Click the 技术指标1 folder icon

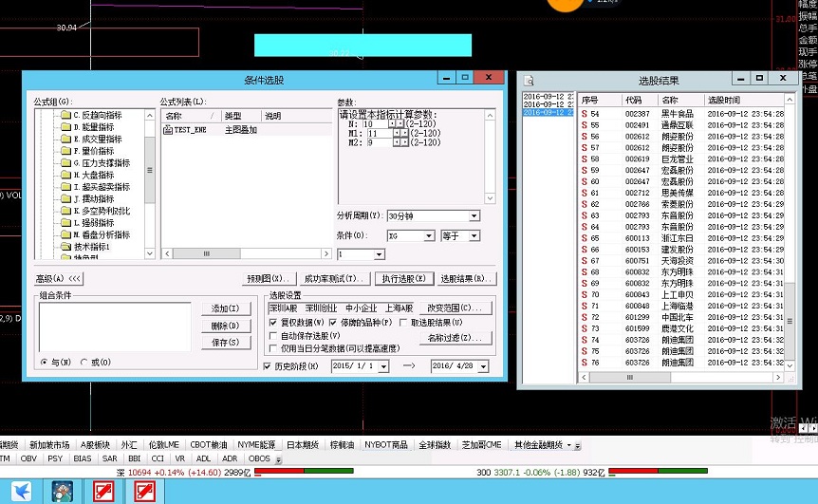click(65, 246)
